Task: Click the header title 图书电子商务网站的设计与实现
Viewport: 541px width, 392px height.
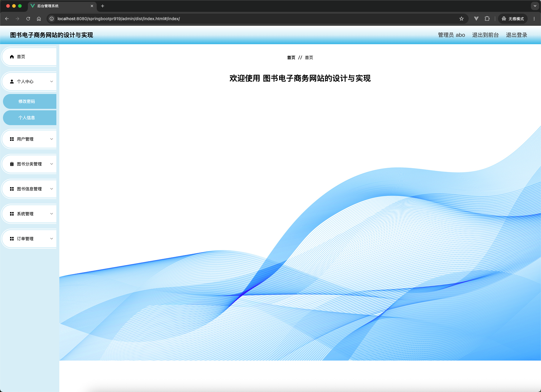Action: click(x=52, y=35)
